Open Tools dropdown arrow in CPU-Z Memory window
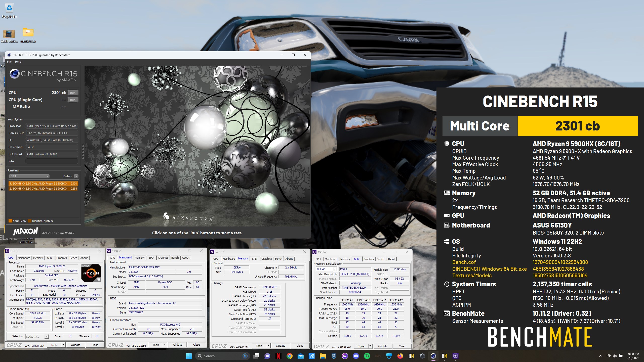The height and width of the screenshot is (362, 644). (x=268, y=346)
